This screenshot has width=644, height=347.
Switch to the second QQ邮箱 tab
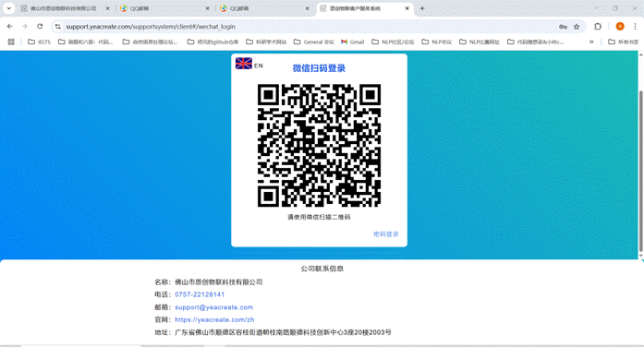[x=264, y=8]
